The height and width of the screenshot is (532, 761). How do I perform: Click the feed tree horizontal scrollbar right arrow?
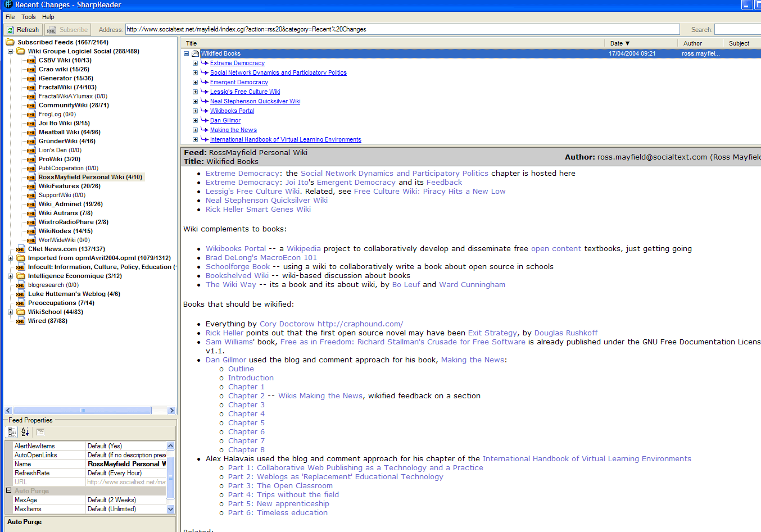coord(171,411)
